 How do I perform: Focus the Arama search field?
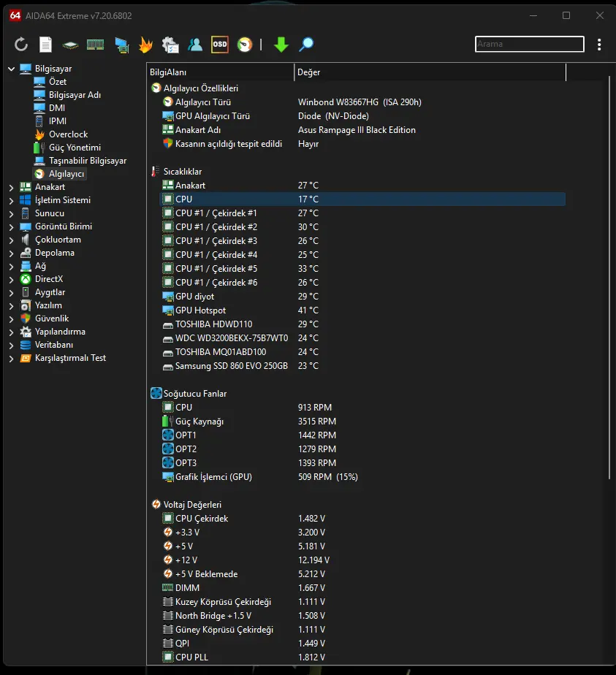(530, 44)
